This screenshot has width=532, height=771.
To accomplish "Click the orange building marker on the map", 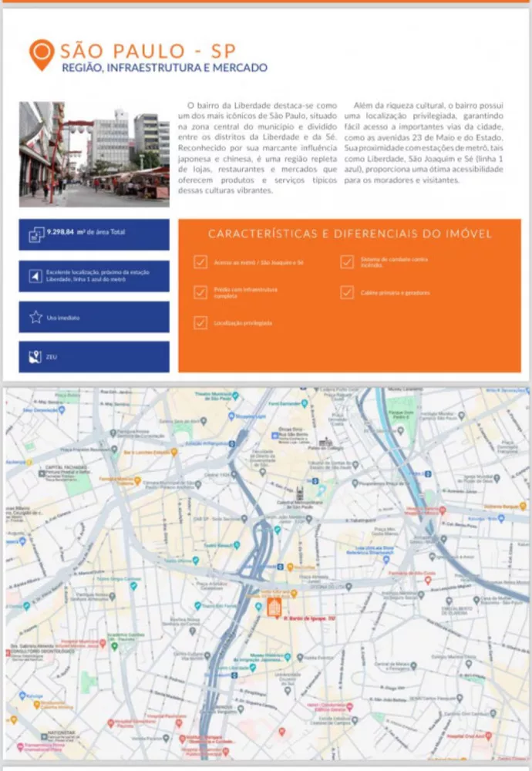I will (274, 608).
